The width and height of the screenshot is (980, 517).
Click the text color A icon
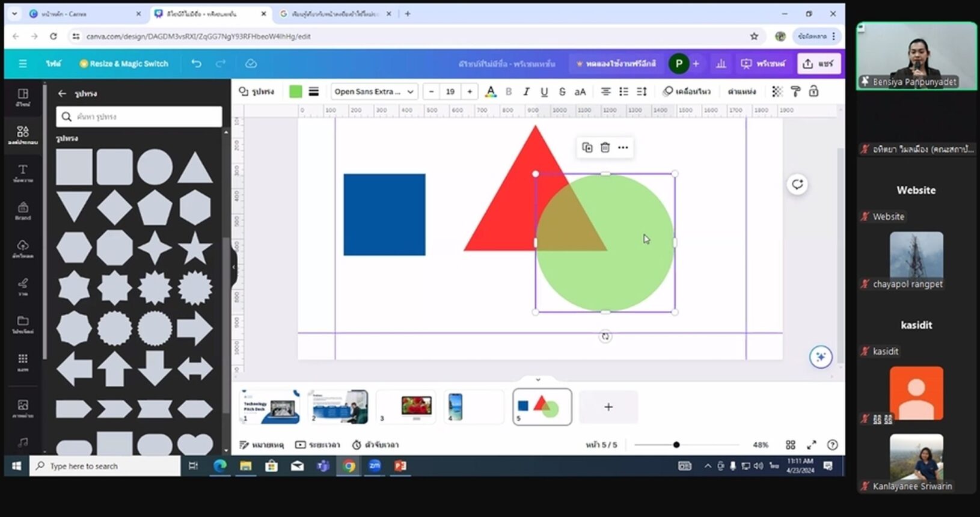[x=491, y=91]
